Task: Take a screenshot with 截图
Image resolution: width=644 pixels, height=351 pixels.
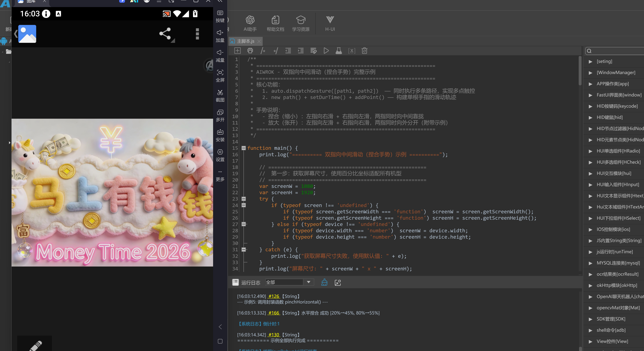Action: pos(220,96)
